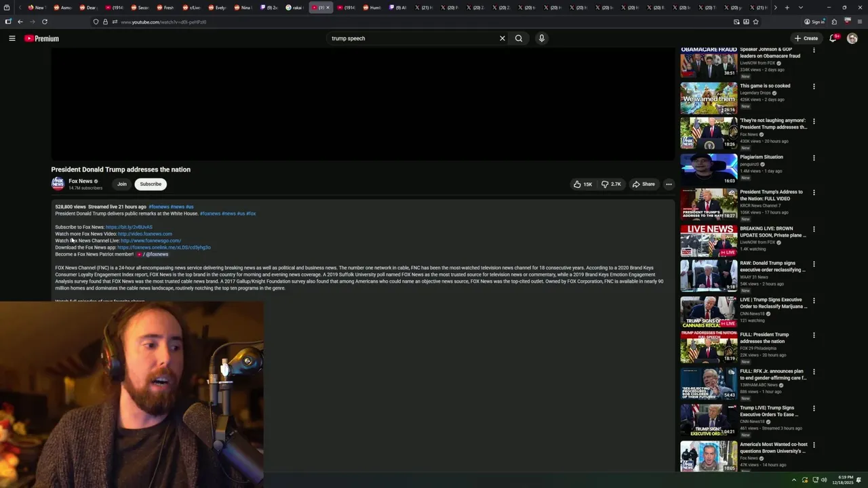Open the volume icon in system tray

[x=824, y=480]
